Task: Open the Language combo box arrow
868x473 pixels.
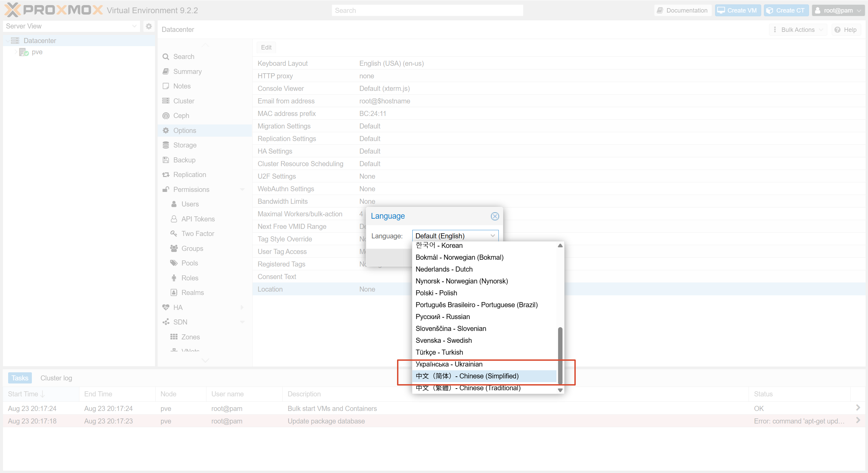Action: point(493,236)
